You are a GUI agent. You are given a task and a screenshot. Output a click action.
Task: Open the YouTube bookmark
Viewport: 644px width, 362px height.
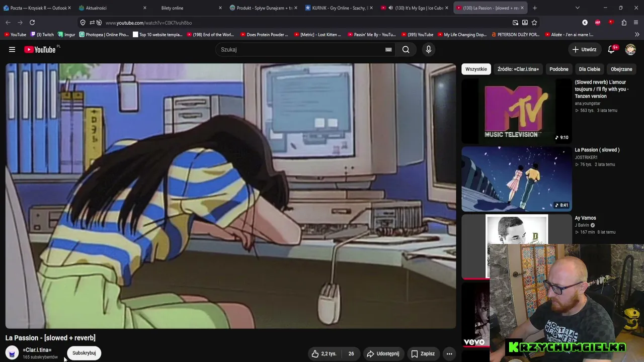15,35
